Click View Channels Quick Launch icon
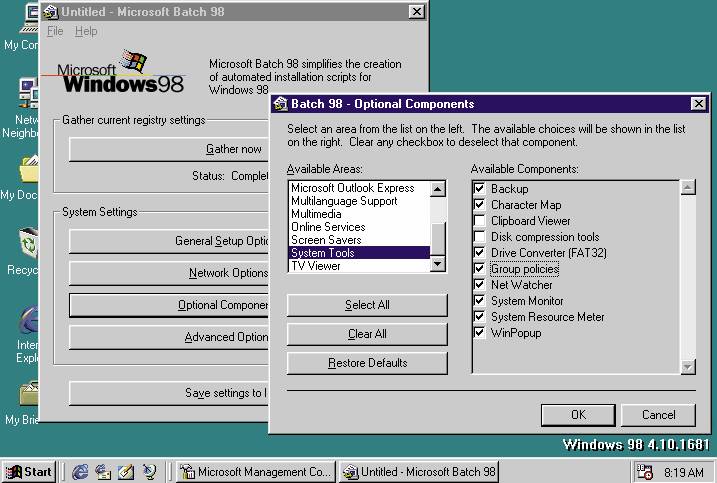Screen dimensions: 717x483 point(149,472)
